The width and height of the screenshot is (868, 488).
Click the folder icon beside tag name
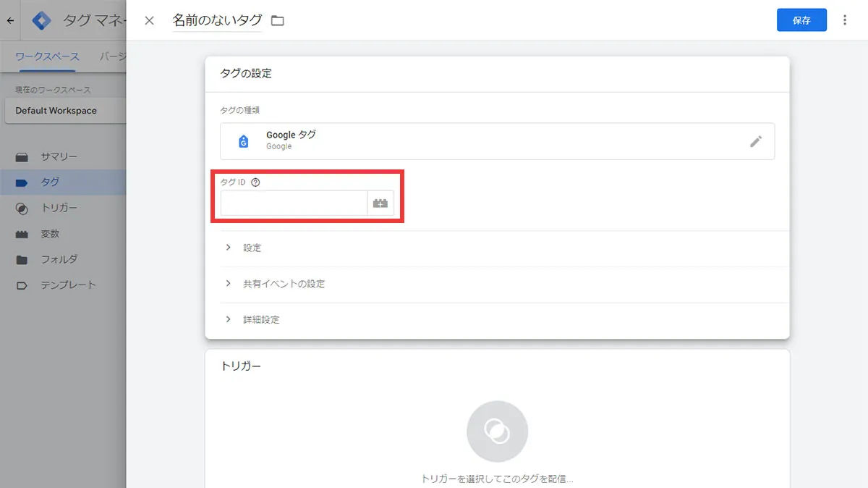(277, 21)
